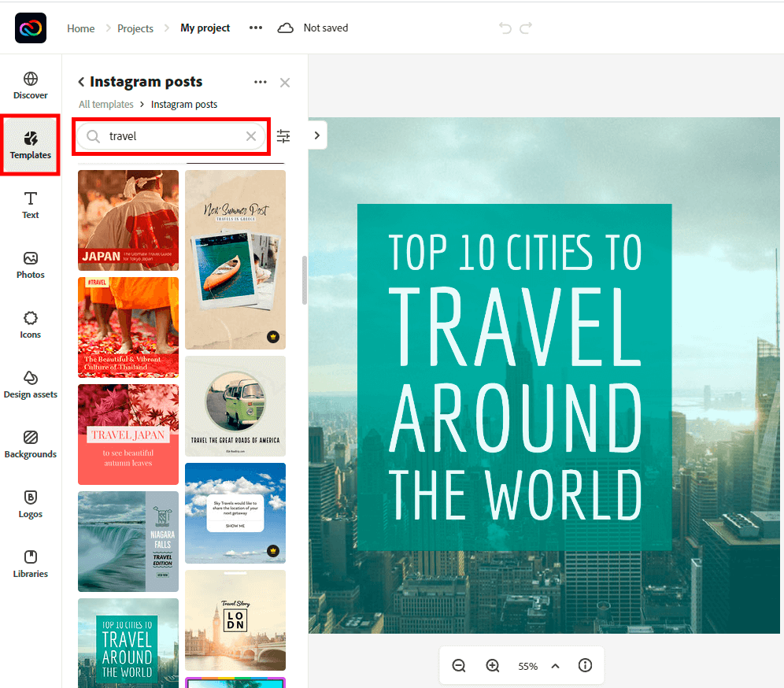Select the Niagara Falls travel edition template
784x688 pixels.
(128, 542)
